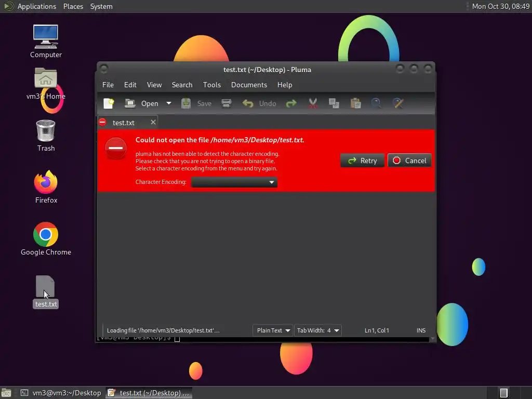
Task: Open the Search menu
Action: pyautogui.click(x=182, y=85)
